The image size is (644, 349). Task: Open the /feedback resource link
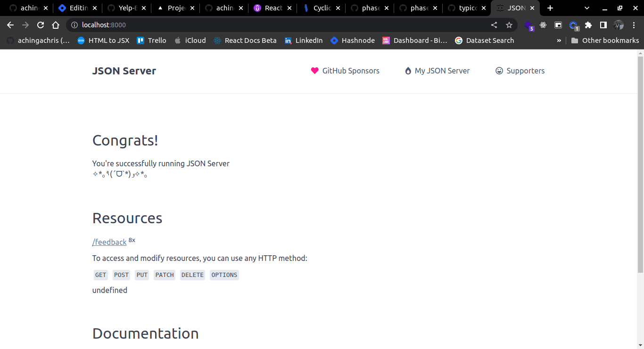click(x=109, y=242)
